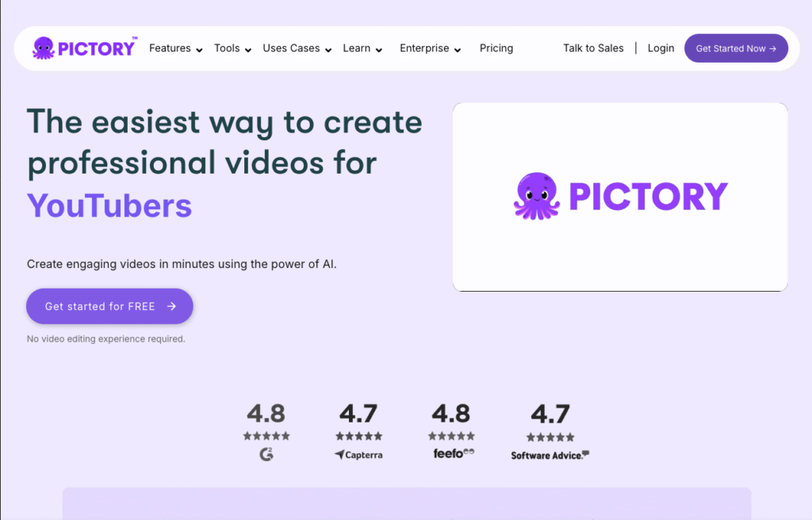Click the star rating row above feefo
Screen dimensions: 812x520
tap(451, 436)
